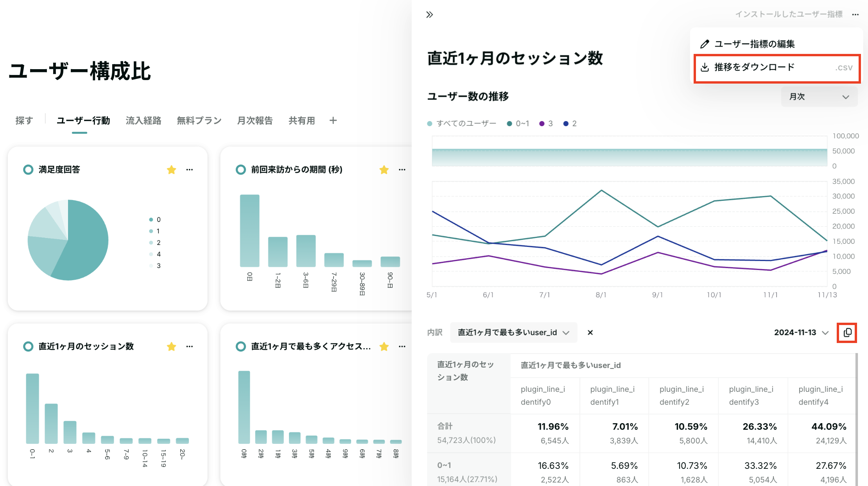This screenshot has width=868, height=486.
Task: Toggle pie legend item 2 in 満足度回答
Action: 155,243
